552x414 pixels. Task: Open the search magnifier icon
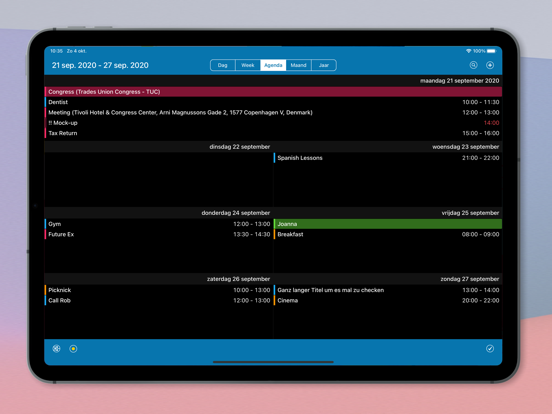click(x=473, y=65)
